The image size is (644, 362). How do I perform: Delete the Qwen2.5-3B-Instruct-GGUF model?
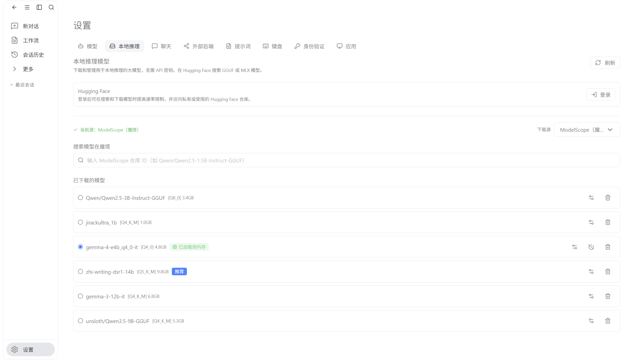point(608,198)
